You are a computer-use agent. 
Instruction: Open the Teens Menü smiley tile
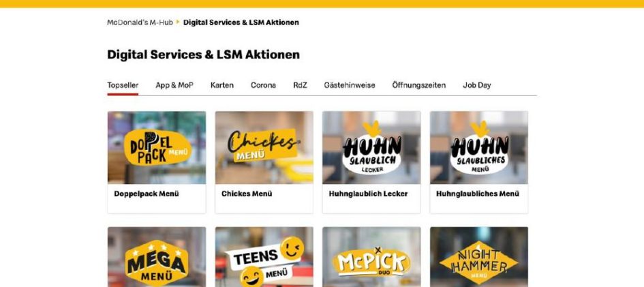click(x=264, y=257)
